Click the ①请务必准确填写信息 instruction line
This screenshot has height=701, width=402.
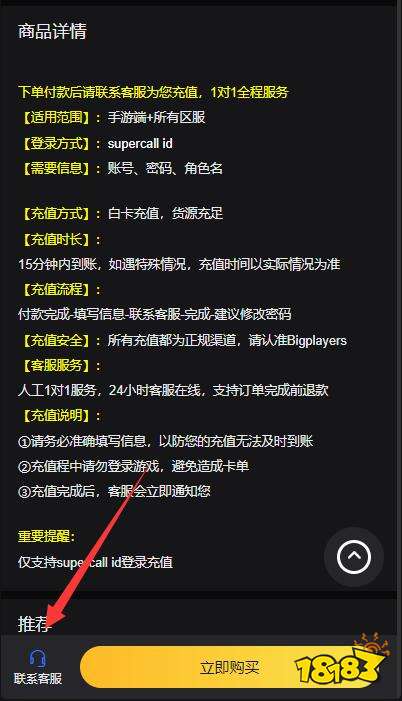click(165, 441)
